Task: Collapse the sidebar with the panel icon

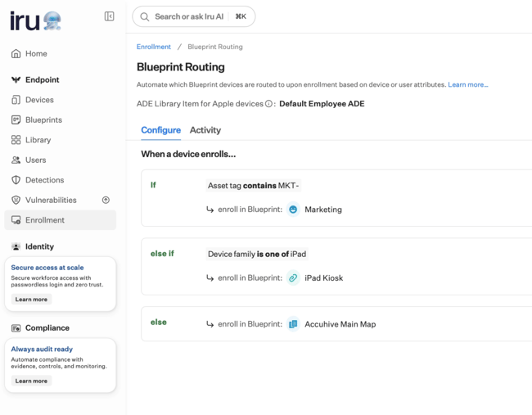Action: pos(109,16)
